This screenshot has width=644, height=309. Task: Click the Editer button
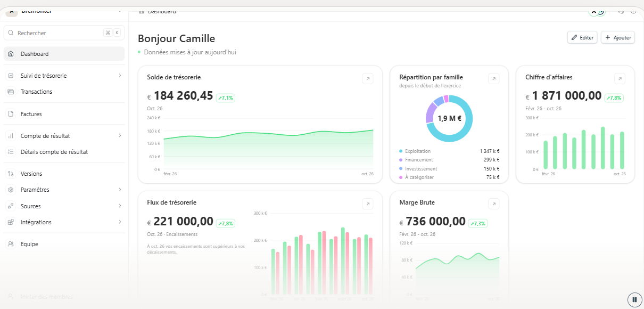pyautogui.click(x=582, y=37)
